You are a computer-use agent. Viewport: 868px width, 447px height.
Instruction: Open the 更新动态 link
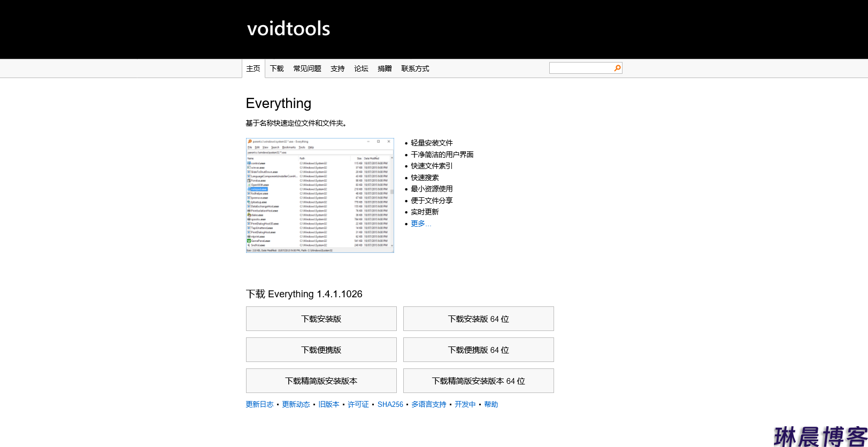(x=296, y=404)
